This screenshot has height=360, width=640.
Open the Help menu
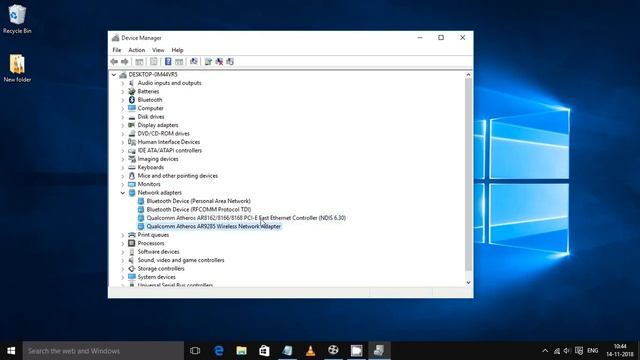point(177,50)
